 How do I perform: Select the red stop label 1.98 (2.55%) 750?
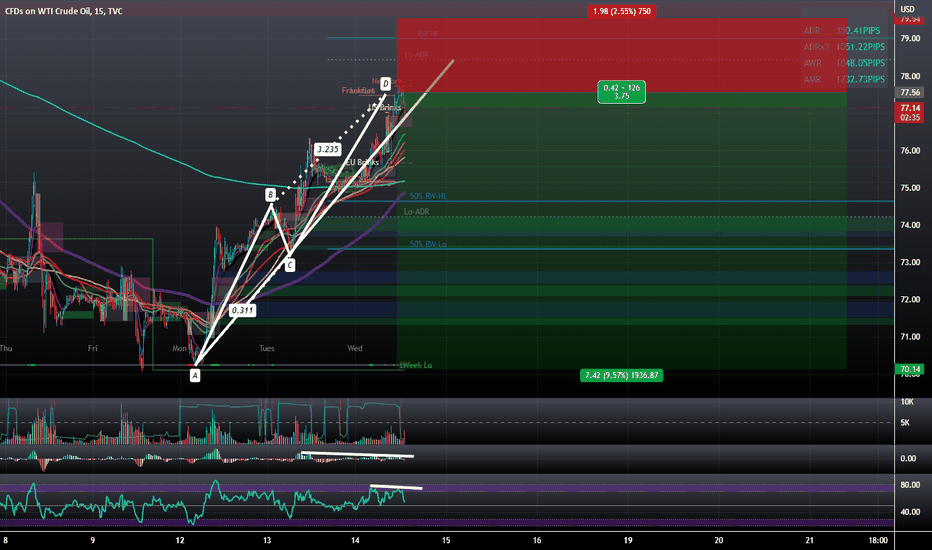tap(621, 11)
